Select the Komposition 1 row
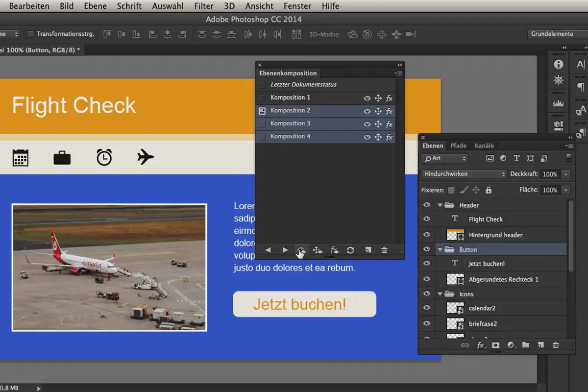 pos(325,98)
